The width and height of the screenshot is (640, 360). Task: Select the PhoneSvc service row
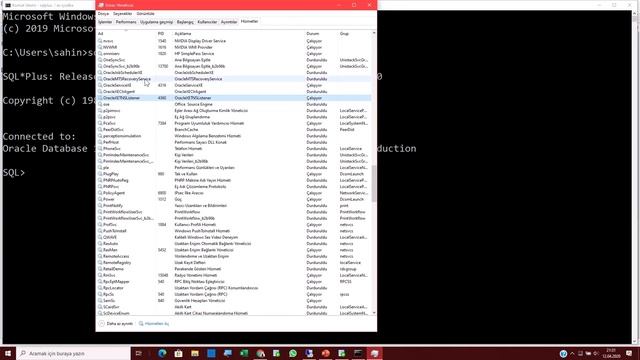[234, 149]
